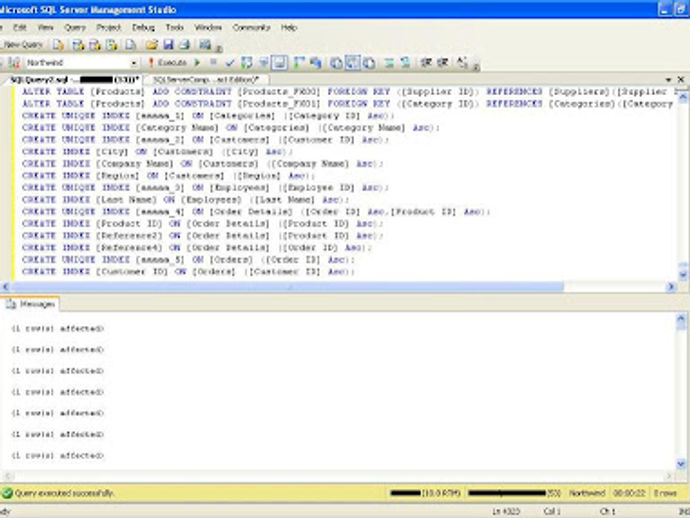Close the active query document tab
Image resolution: width=690 pixels, height=518 pixels.
coord(681,80)
